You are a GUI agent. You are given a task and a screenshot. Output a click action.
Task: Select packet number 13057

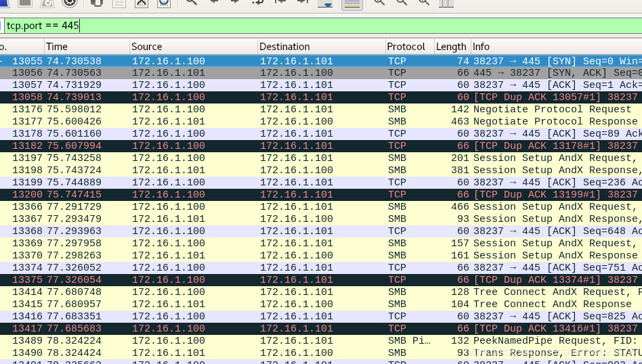(321, 85)
